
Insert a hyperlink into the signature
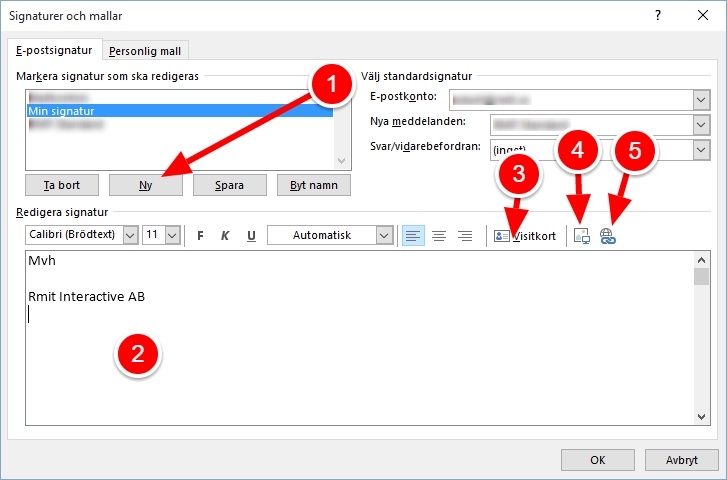point(608,236)
